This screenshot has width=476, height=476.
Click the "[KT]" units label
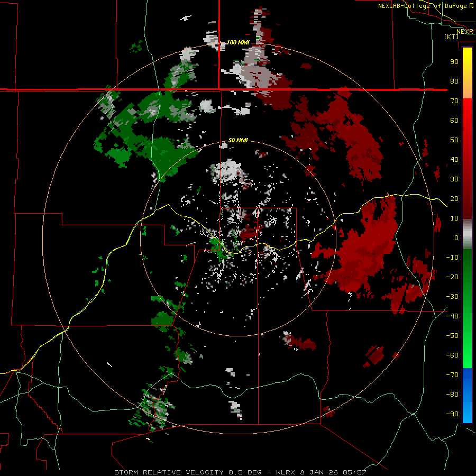pos(451,36)
